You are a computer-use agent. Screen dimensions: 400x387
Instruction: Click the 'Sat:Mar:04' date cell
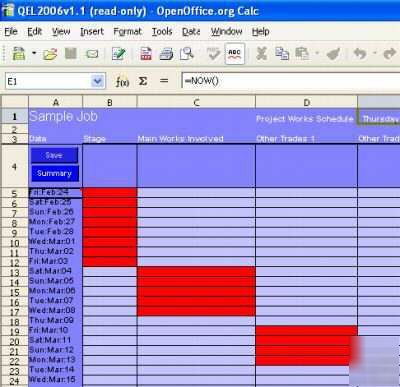(x=56, y=271)
